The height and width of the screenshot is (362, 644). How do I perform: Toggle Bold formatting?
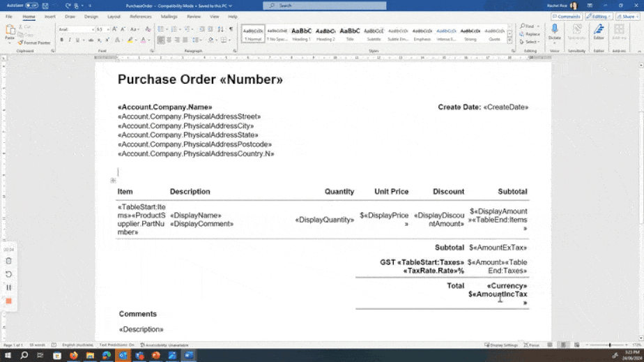point(61,40)
